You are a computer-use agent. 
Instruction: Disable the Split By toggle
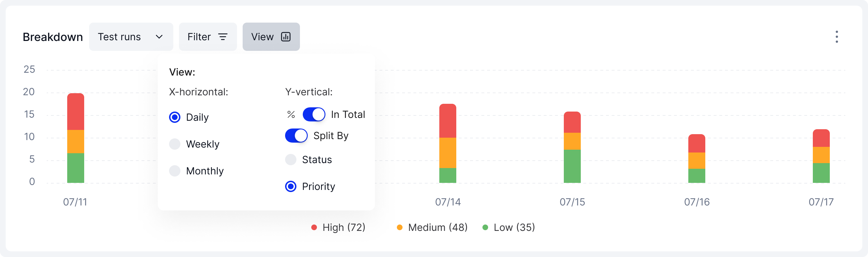296,136
